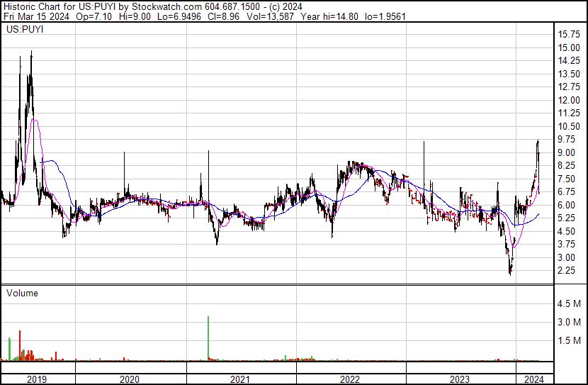Select the 2024 year label on the time axis

[533, 379]
